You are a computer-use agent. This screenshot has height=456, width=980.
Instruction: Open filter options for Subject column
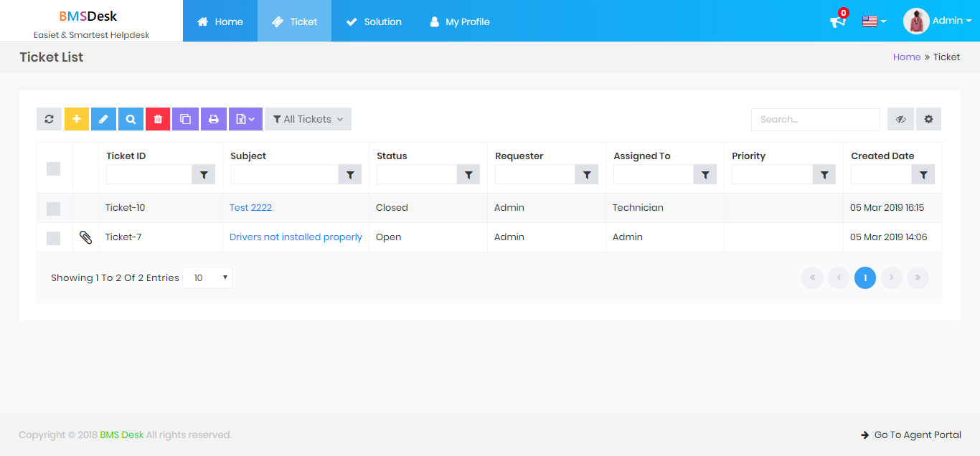pyautogui.click(x=350, y=174)
